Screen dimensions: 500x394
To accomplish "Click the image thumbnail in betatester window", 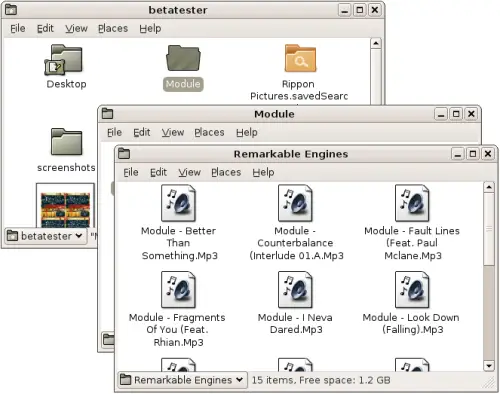I will coord(65,205).
